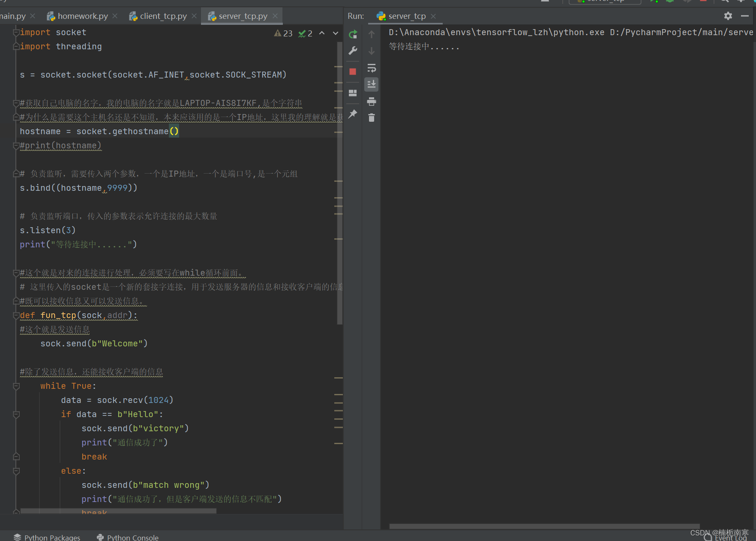The width and height of the screenshot is (756, 541).
Task: Click sock.send(b"Welcome") line
Action: pos(94,343)
